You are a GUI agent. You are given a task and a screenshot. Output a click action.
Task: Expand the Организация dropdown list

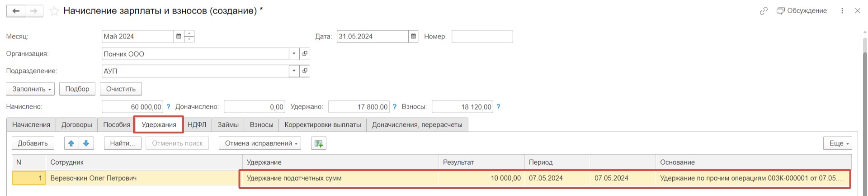(294, 53)
